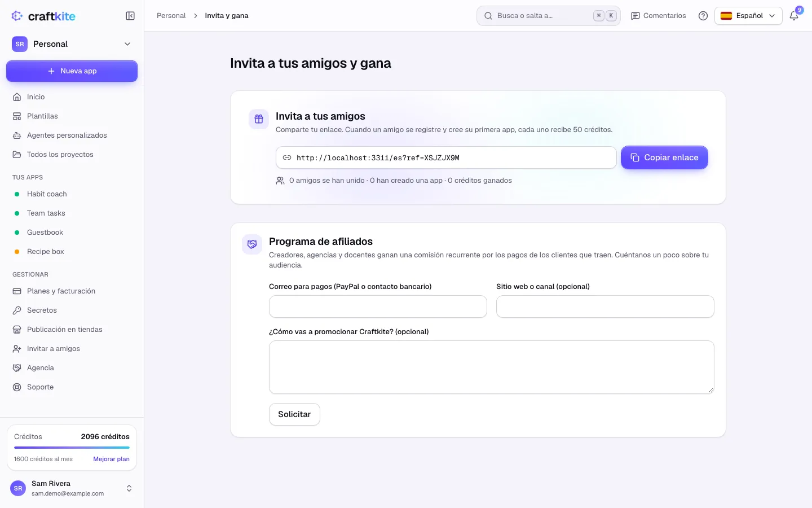Screen dimensions: 812x508
Task: Open Publicación en tiendas
Action: coord(72,330)
